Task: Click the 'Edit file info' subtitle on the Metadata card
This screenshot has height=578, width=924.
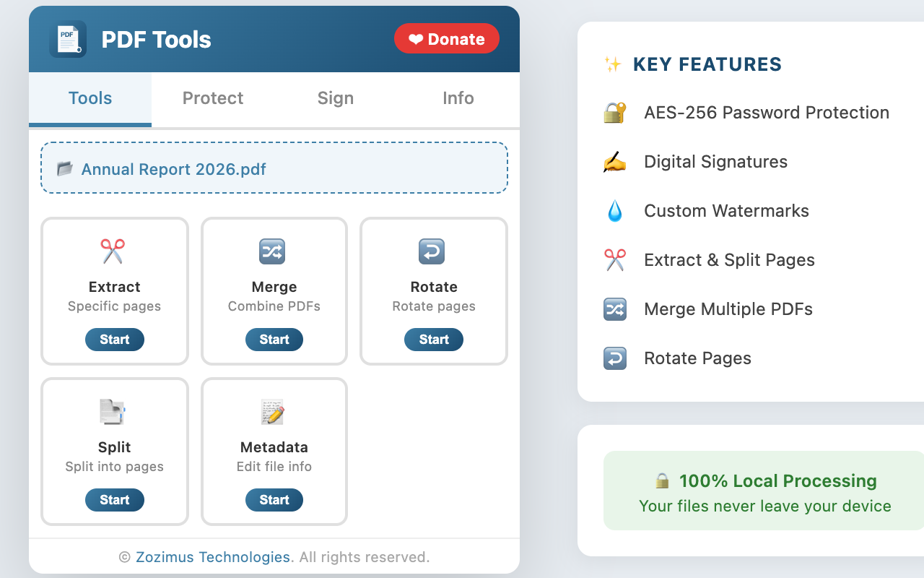Action: coord(274,467)
